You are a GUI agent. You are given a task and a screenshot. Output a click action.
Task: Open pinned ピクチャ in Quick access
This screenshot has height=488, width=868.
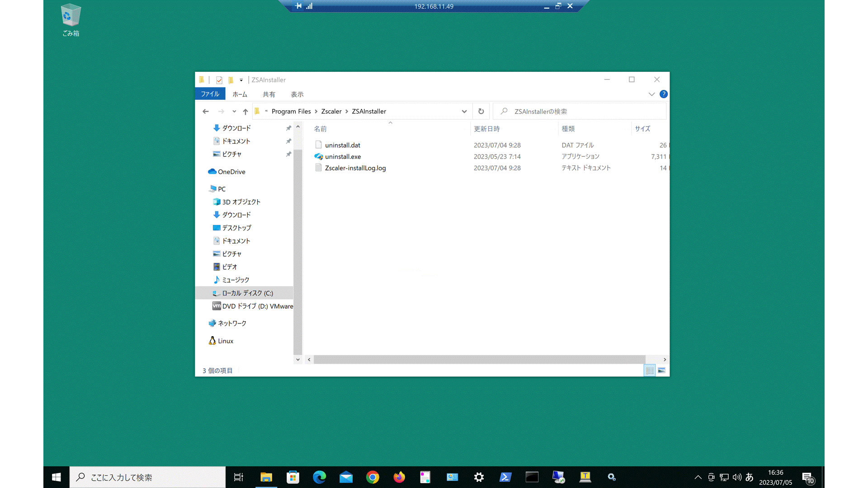[231, 154]
